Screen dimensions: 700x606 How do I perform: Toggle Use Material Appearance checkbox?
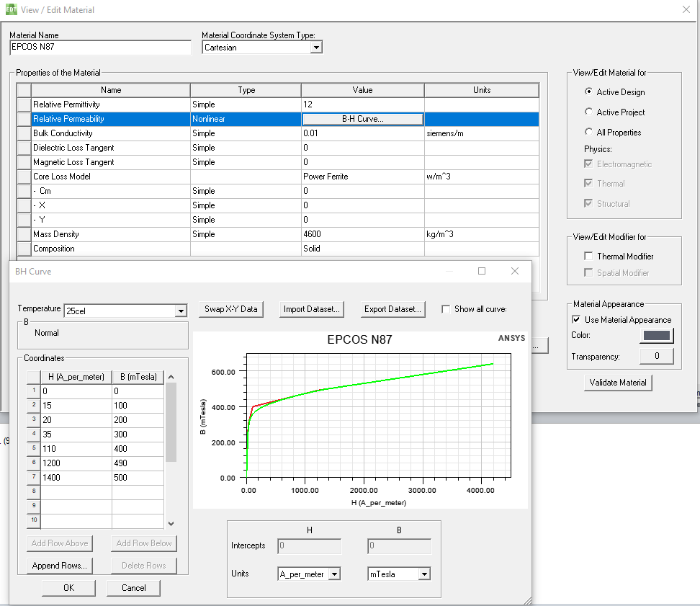tap(576, 320)
